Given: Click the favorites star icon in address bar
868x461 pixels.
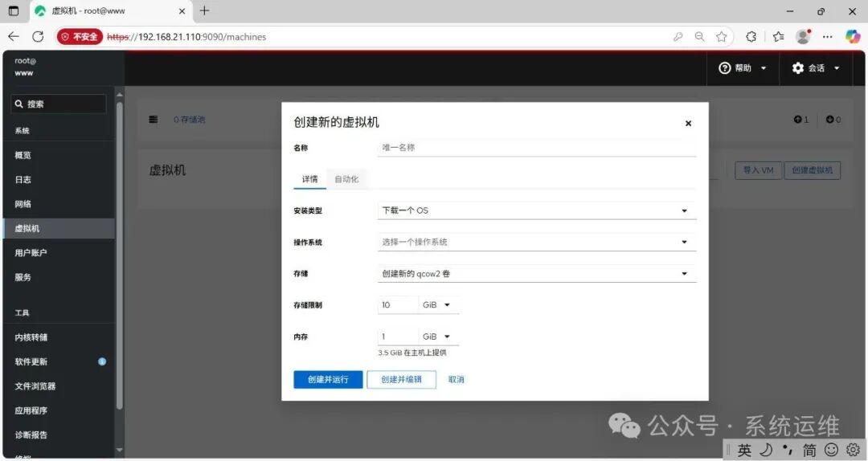Looking at the screenshot, I should (722, 36).
